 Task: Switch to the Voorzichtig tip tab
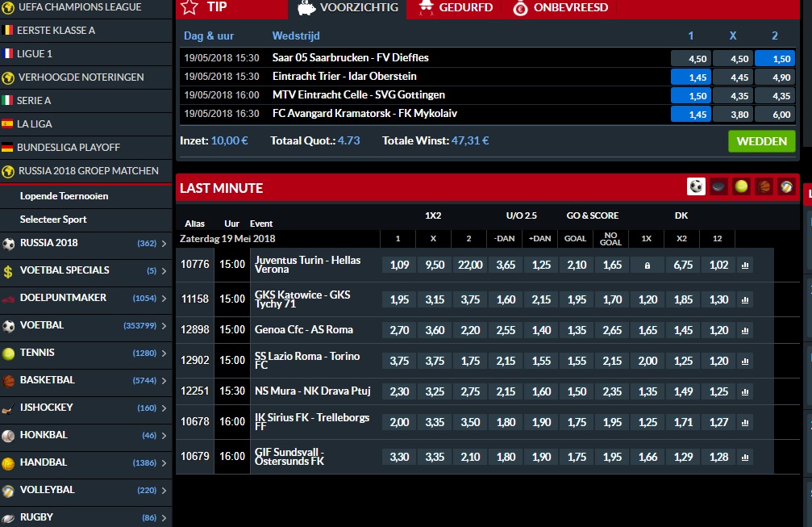[x=348, y=8]
